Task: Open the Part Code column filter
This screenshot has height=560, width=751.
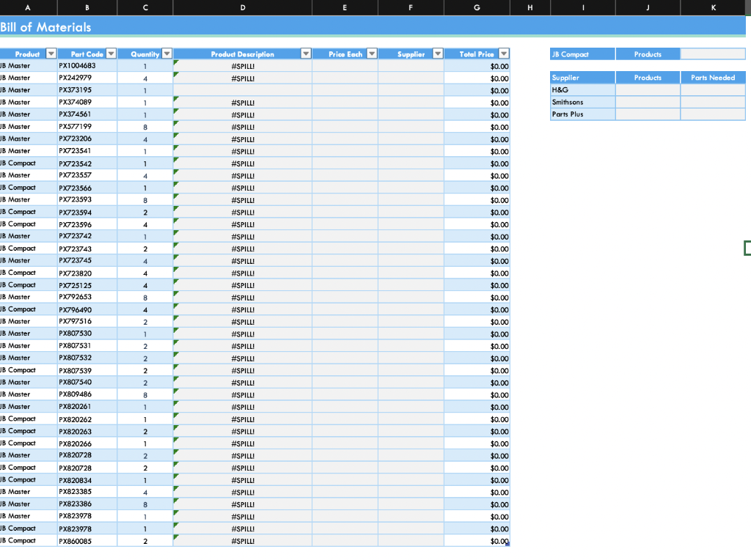Action: 111,53
